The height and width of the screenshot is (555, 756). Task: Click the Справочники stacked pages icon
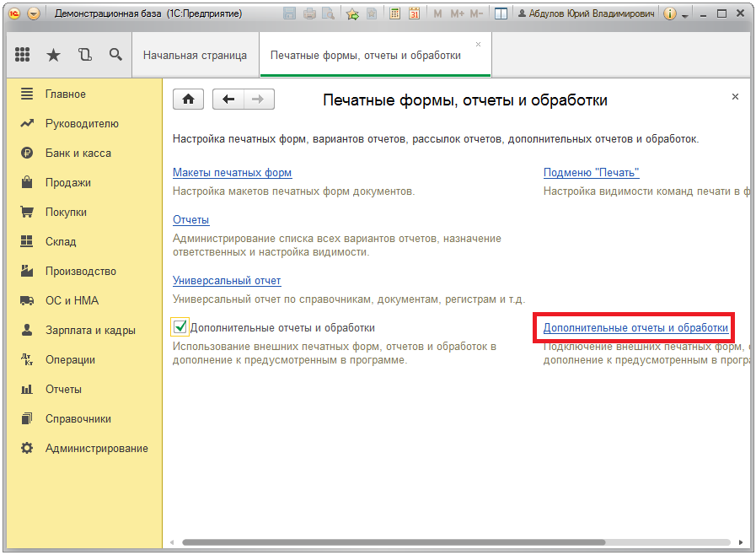[27, 418]
